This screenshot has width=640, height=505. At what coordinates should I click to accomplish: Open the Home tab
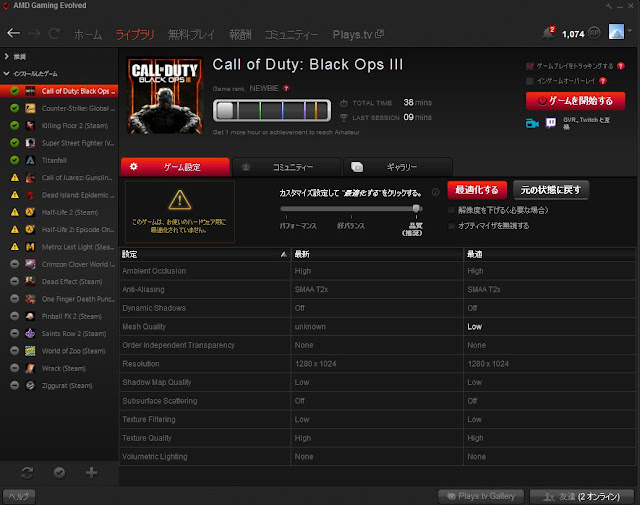(88, 35)
